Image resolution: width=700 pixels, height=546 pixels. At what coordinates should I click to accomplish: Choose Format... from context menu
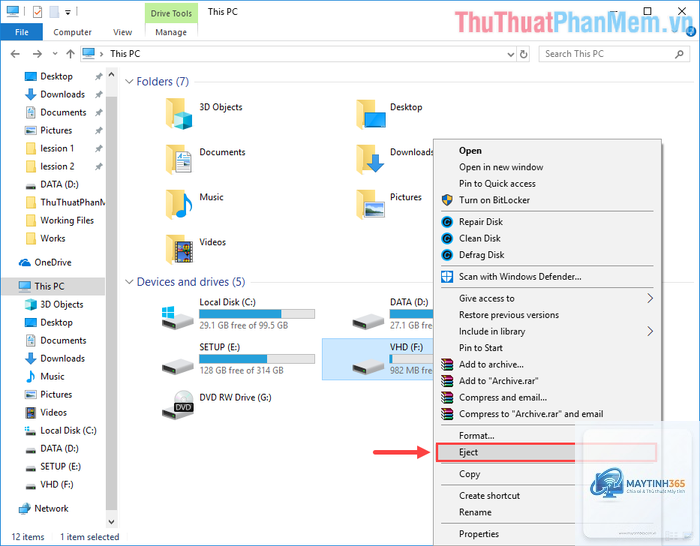click(476, 436)
